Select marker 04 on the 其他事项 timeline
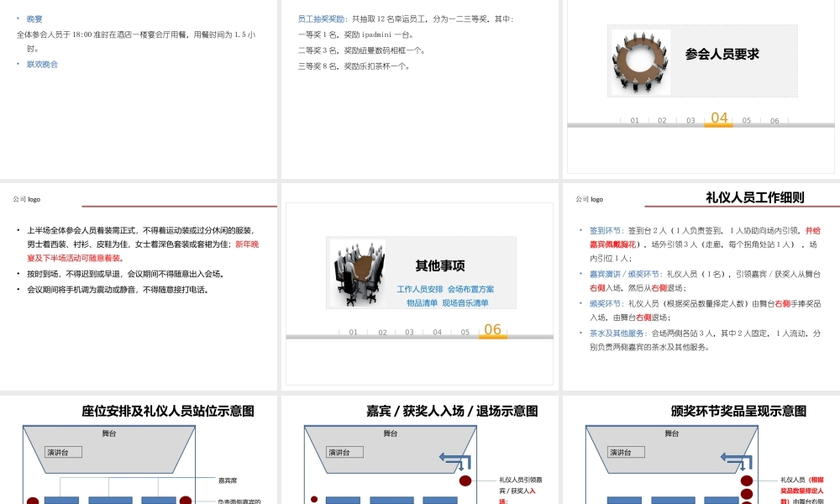 click(437, 332)
